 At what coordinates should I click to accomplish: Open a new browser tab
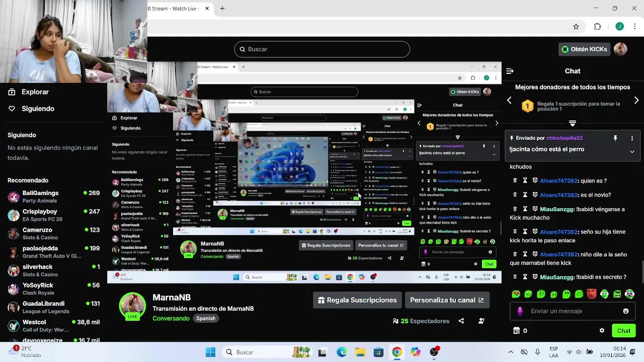click(x=222, y=9)
